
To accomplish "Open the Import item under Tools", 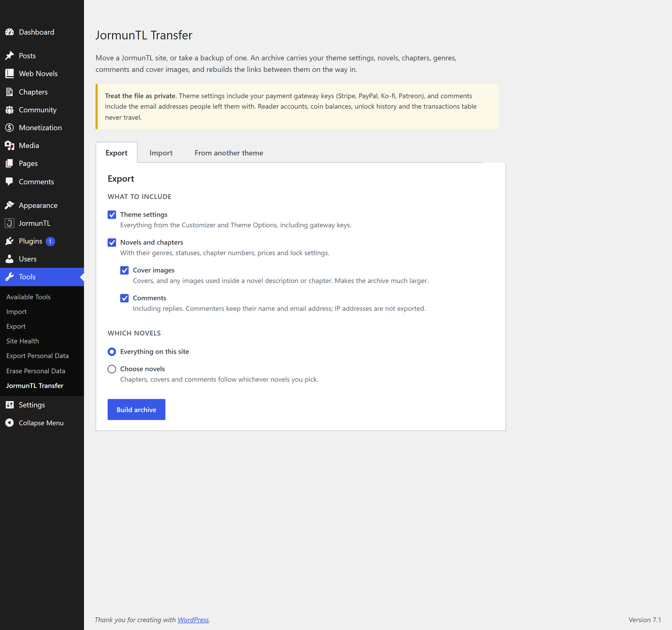I will click(x=16, y=312).
